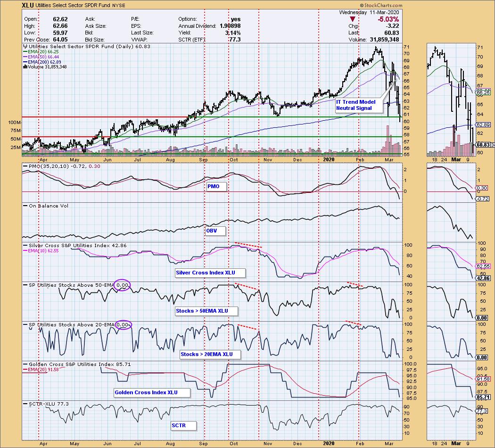This screenshot has width=495, height=448.
Task: Select the Chg value -3.22
Action: click(x=393, y=26)
